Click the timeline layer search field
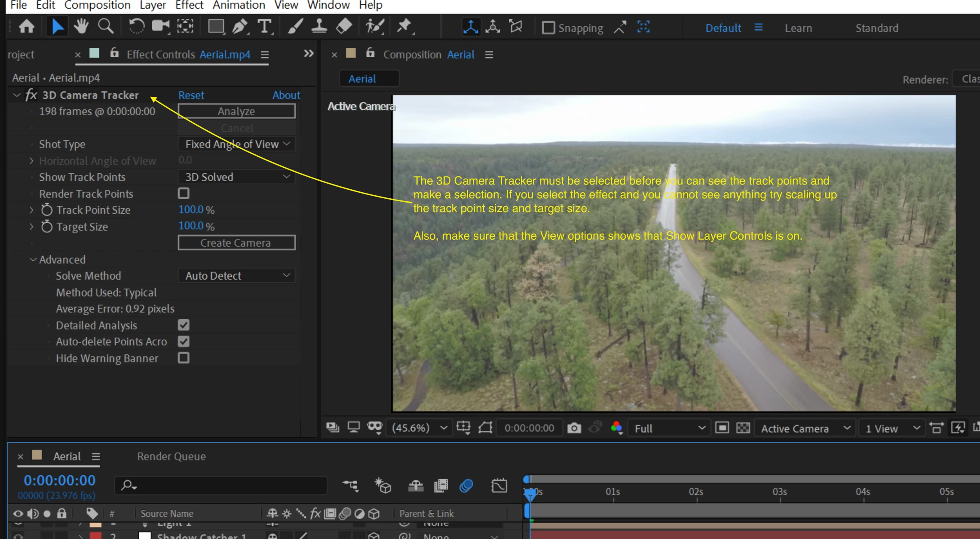Image resolution: width=980 pixels, height=539 pixels. 224,485
